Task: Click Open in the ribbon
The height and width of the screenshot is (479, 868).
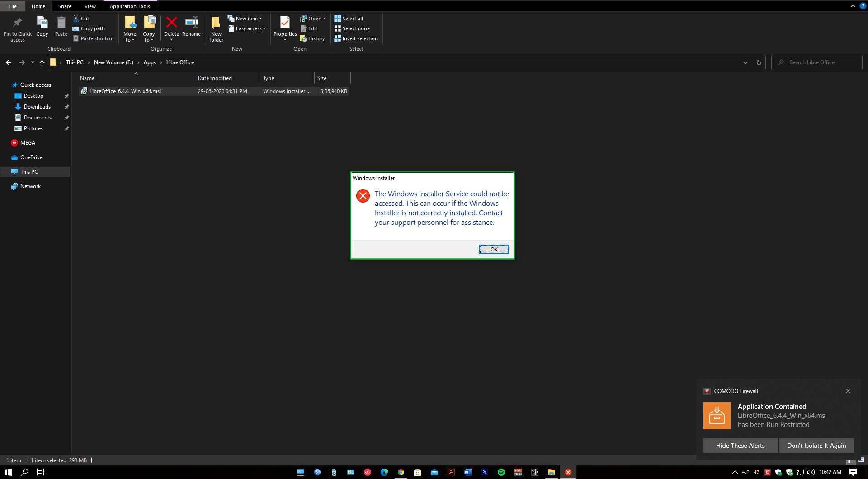Action: coord(311,19)
